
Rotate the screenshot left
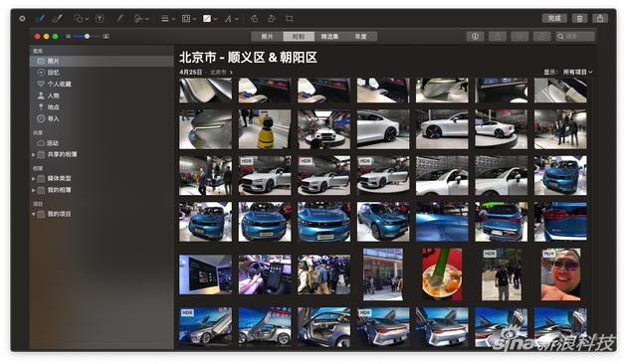254,18
